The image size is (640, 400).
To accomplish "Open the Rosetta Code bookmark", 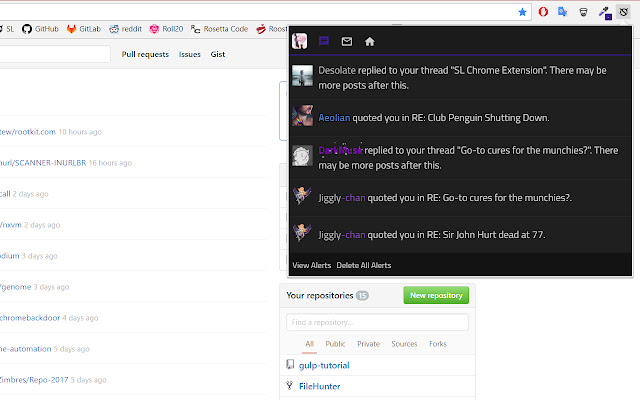I will click(x=219, y=29).
